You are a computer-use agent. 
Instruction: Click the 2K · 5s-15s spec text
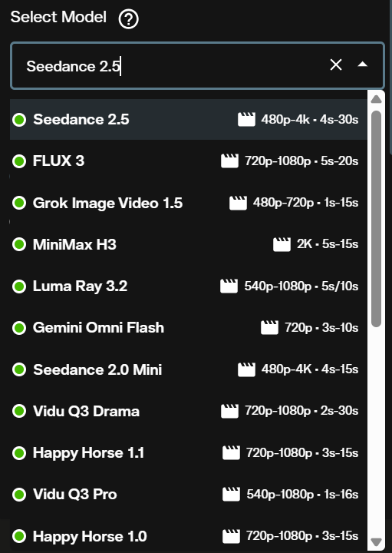(328, 244)
